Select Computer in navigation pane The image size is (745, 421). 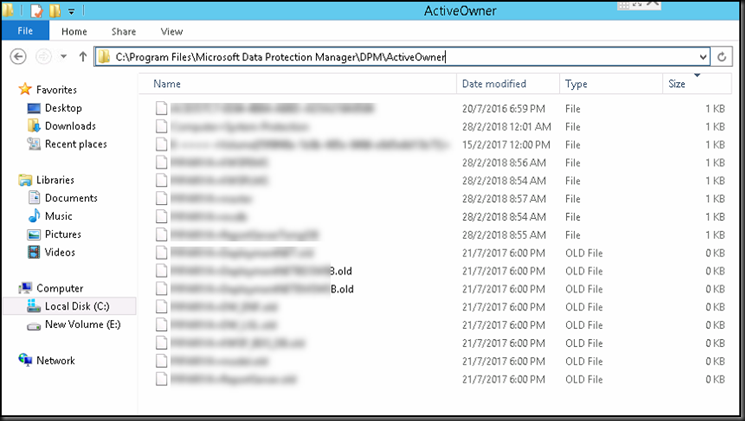tap(60, 288)
